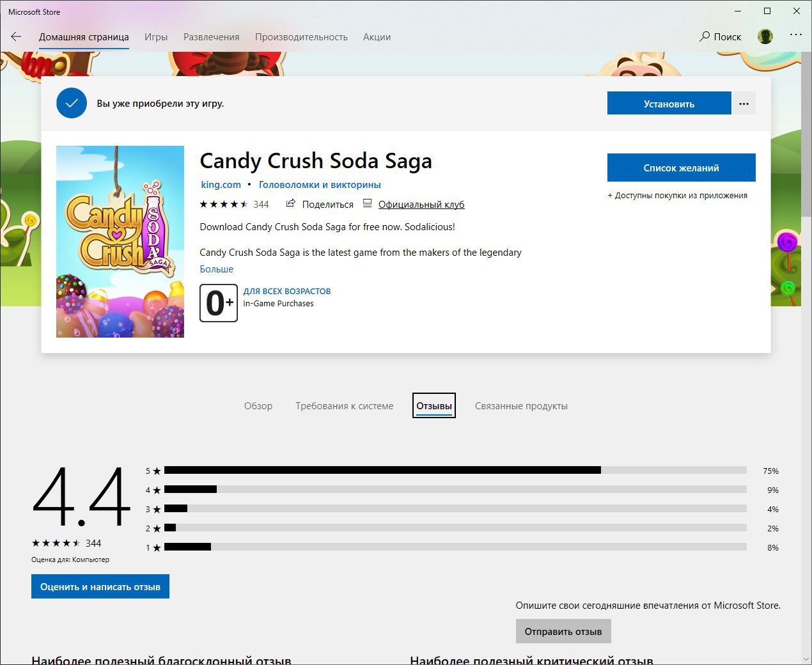Click the Официальный клуб icon

pos(367,204)
